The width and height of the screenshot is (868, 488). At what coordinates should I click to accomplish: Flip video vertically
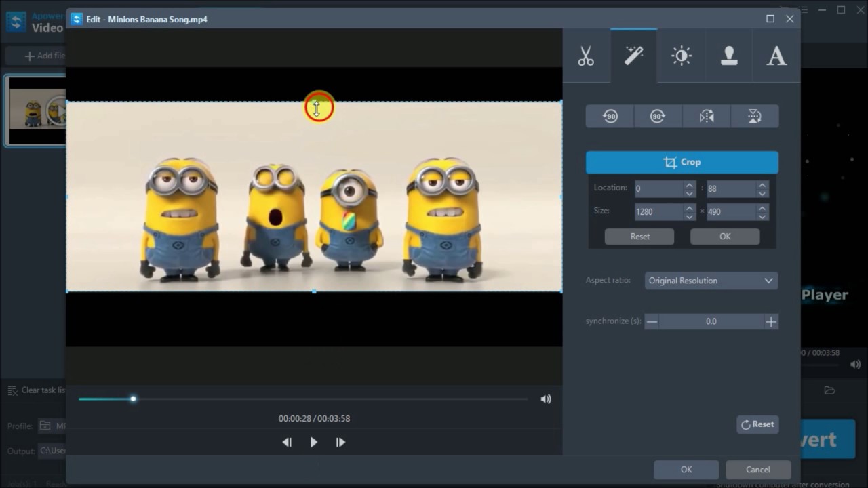(755, 117)
